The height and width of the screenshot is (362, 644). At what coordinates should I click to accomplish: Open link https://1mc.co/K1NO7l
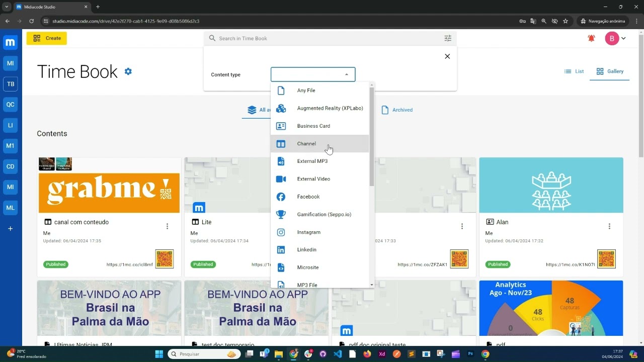tap(571, 264)
